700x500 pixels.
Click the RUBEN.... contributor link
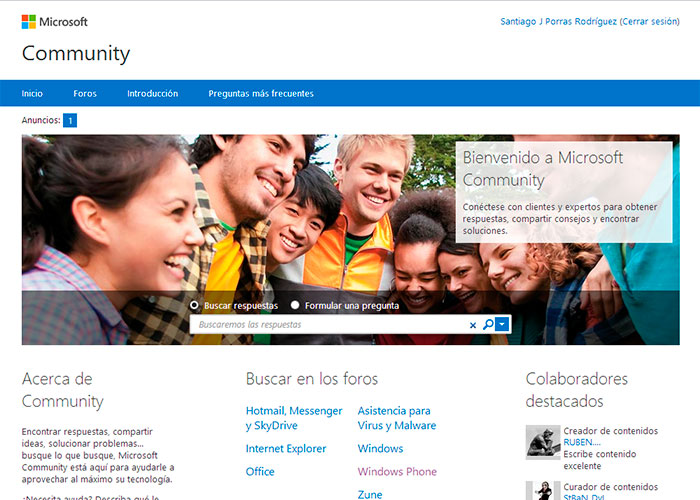coord(582,442)
